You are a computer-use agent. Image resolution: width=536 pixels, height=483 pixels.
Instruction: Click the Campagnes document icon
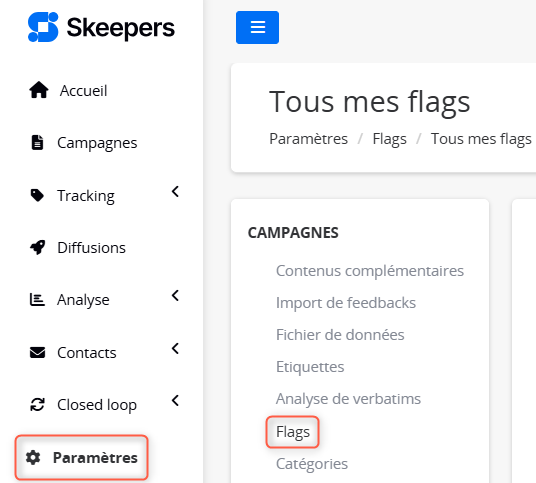(x=37, y=143)
